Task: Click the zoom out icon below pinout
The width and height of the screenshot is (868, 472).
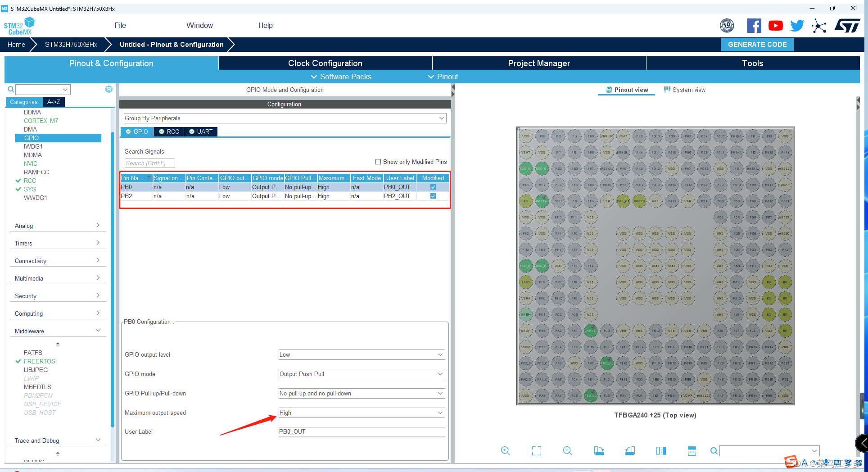Action: 568,451
